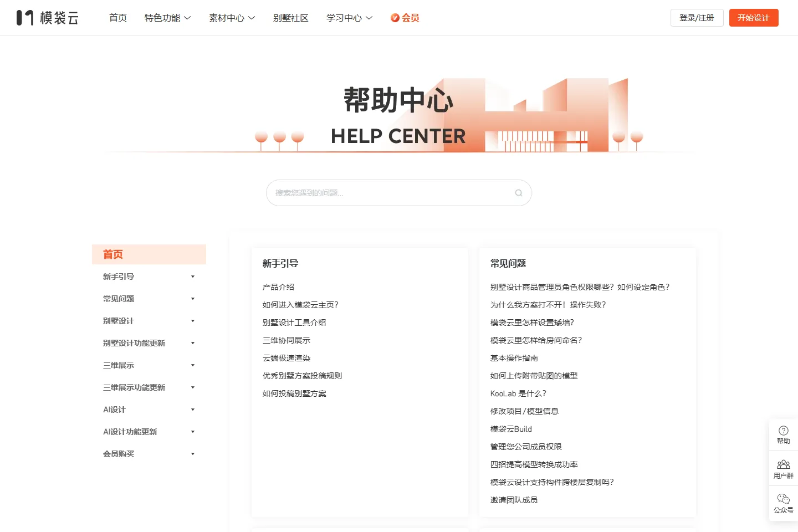Expand AI设计功能更新 arrow in sidebar

point(193,432)
